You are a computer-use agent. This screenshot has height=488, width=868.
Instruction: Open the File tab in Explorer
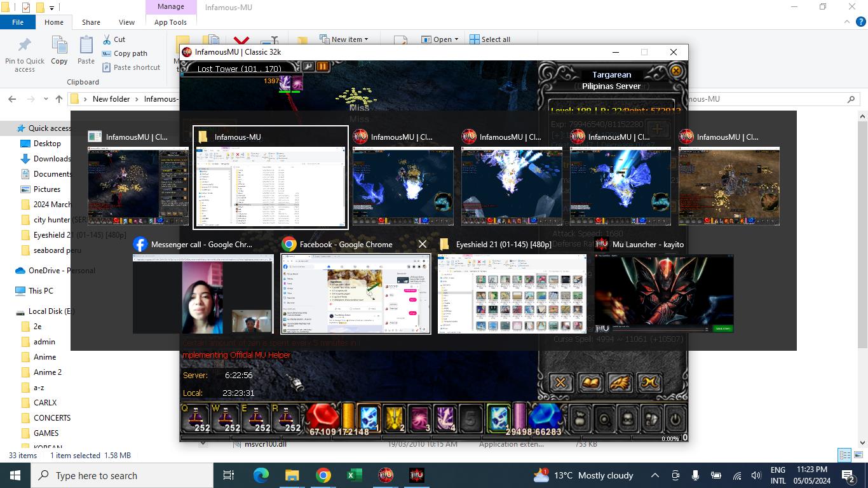tap(18, 22)
